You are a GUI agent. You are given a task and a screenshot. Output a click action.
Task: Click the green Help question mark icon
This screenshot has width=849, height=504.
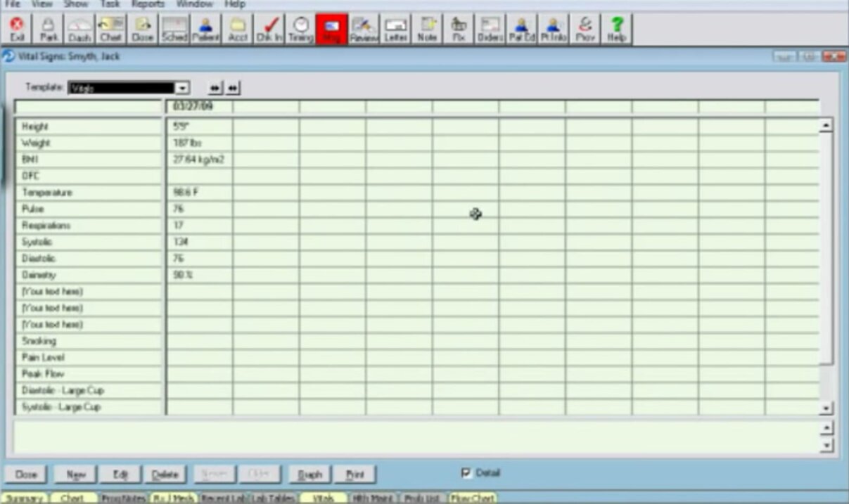coord(616,30)
